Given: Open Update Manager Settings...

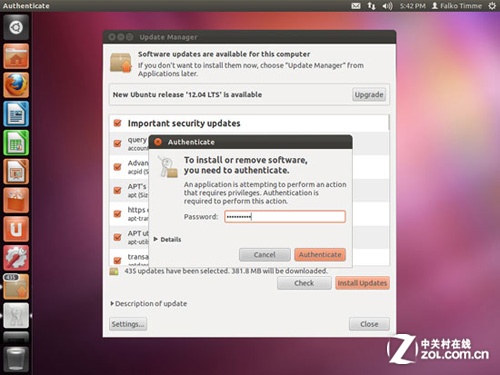Looking at the screenshot, I should (128, 324).
